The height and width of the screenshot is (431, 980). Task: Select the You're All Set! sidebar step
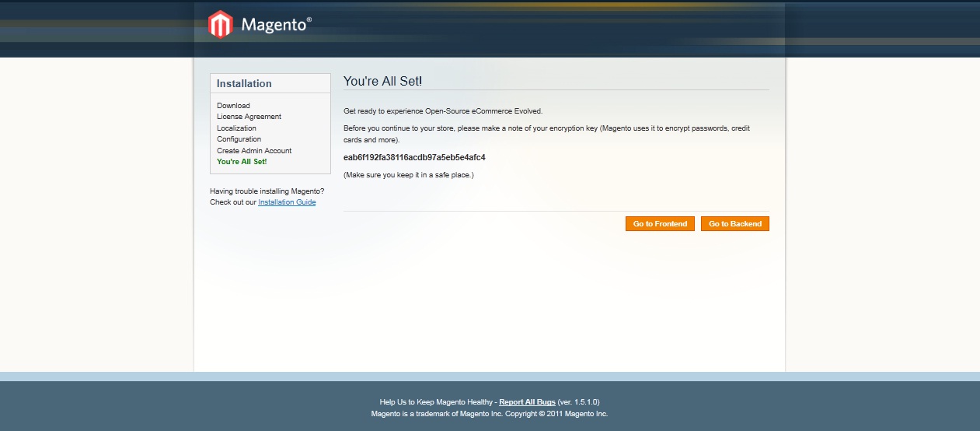[242, 162]
